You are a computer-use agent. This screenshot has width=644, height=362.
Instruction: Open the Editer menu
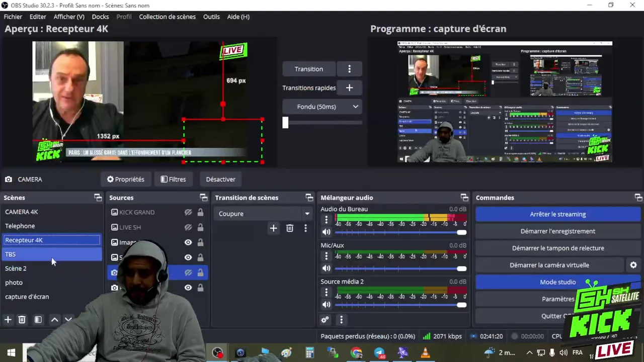pos(38,17)
